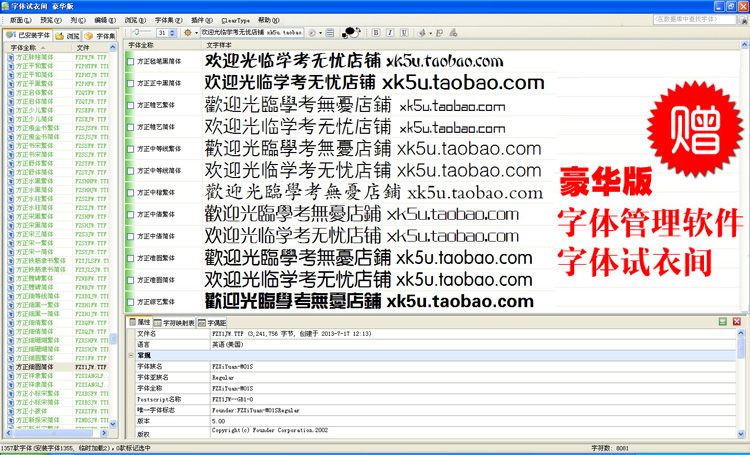The image size is (750, 455).
Task: Switch to 浏览 tab in left panel
Action: click(x=67, y=36)
